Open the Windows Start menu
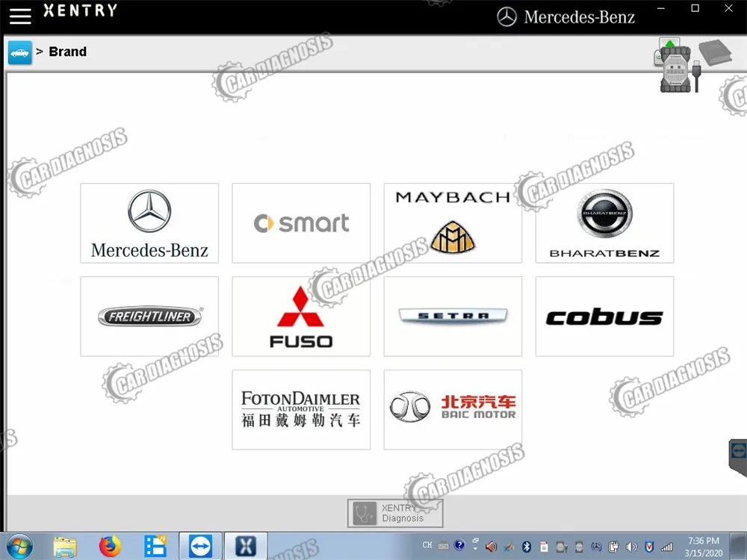Viewport: 747px width, 560px height. 19,547
